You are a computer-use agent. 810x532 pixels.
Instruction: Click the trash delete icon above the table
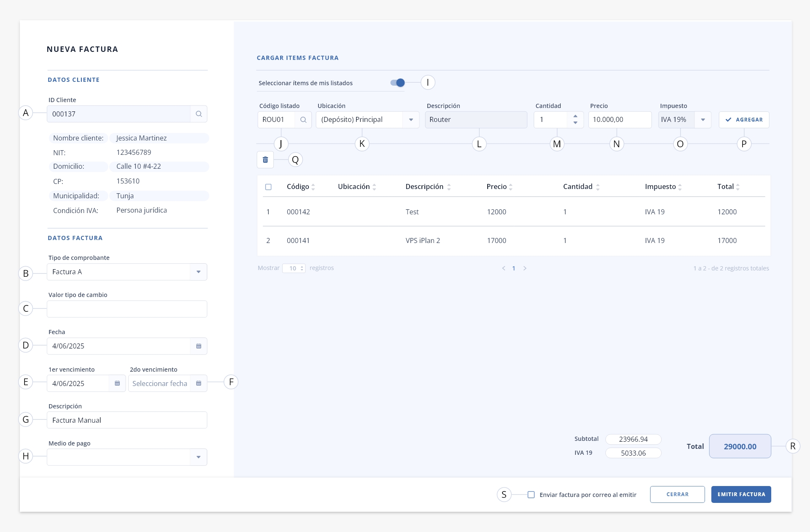(265, 160)
